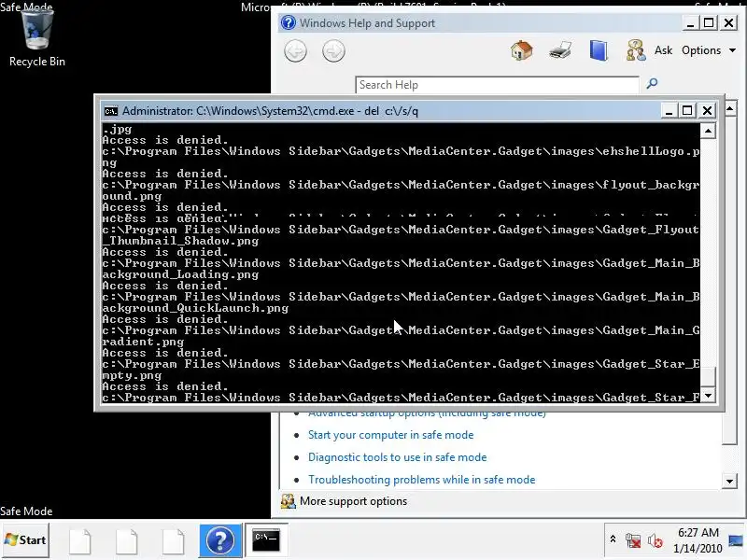Viewport: 747px width, 560px height.
Task: Maximize the cmd.exe window
Action: coord(687,111)
